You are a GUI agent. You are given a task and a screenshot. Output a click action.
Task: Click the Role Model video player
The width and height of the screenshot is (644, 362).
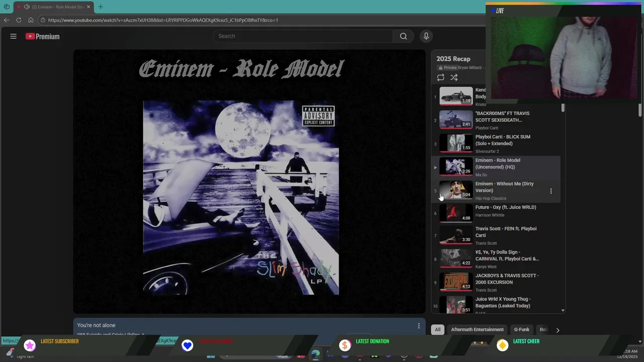coord(250,181)
